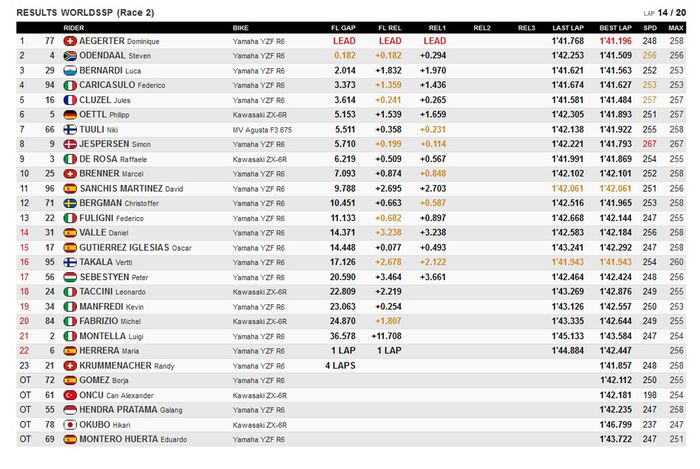This screenshot has height=469, width=700.
Task: Select rider name MONTERO HUERTA Eduardo
Action: click(133, 439)
